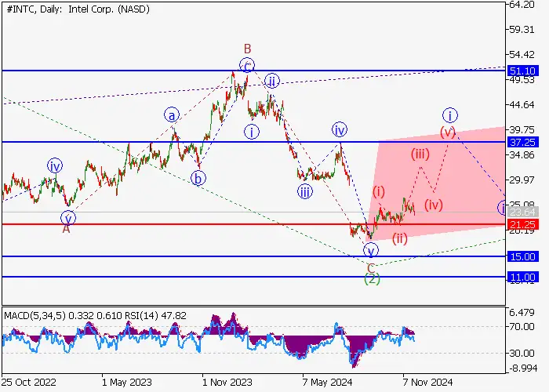
Task: Click the 44.64 price axis value
Action: [522, 104]
